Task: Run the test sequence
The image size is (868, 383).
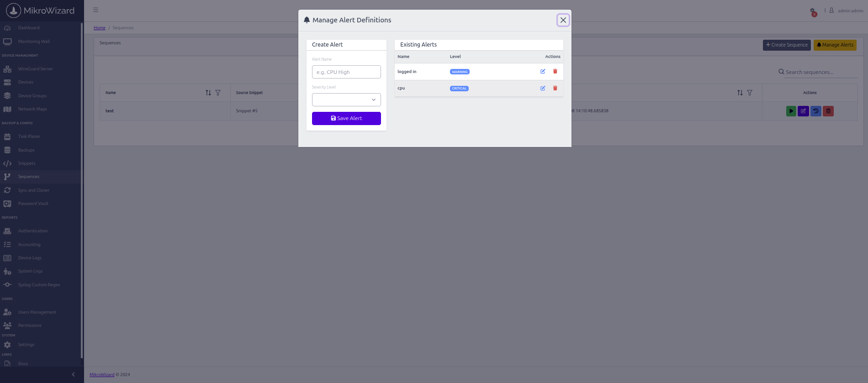Action: (791, 111)
